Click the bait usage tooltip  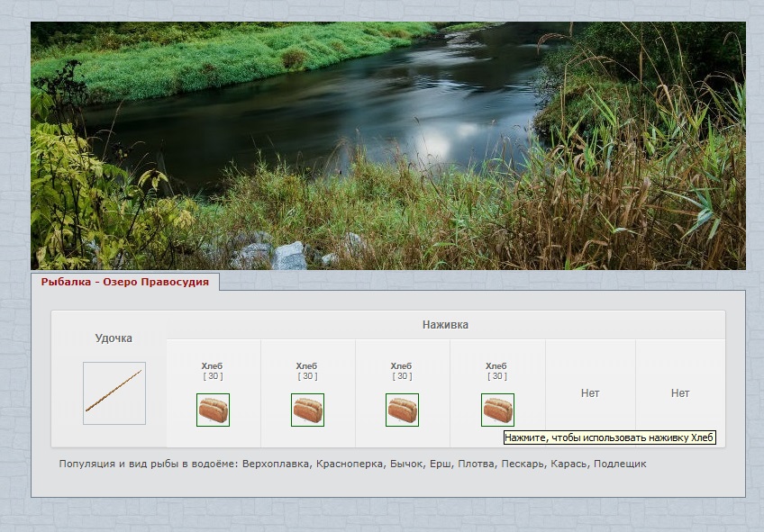609,437
